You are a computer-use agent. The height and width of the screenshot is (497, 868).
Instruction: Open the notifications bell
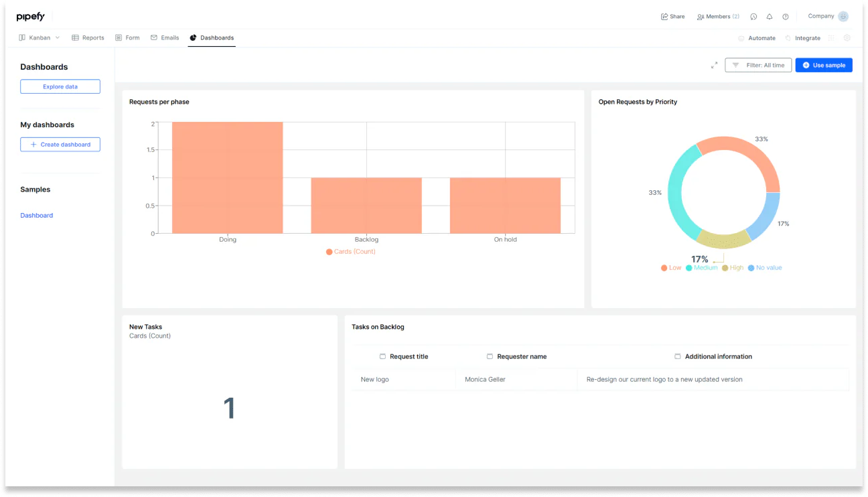point(770,17)
